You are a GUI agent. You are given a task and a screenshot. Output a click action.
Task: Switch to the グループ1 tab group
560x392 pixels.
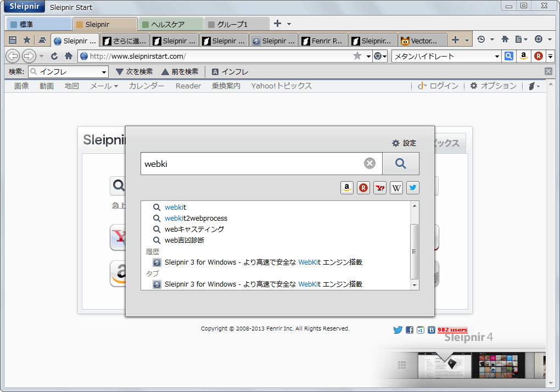click(237, 24)
